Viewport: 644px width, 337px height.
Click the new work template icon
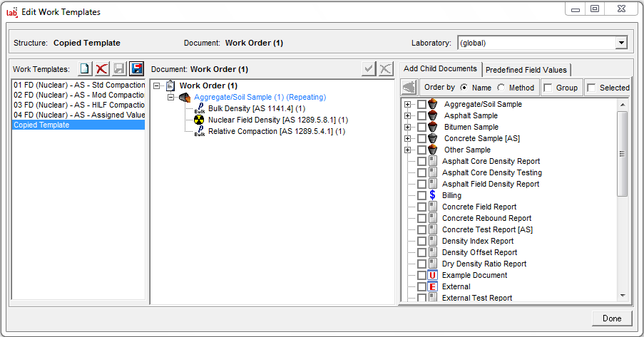pos(85,69)
